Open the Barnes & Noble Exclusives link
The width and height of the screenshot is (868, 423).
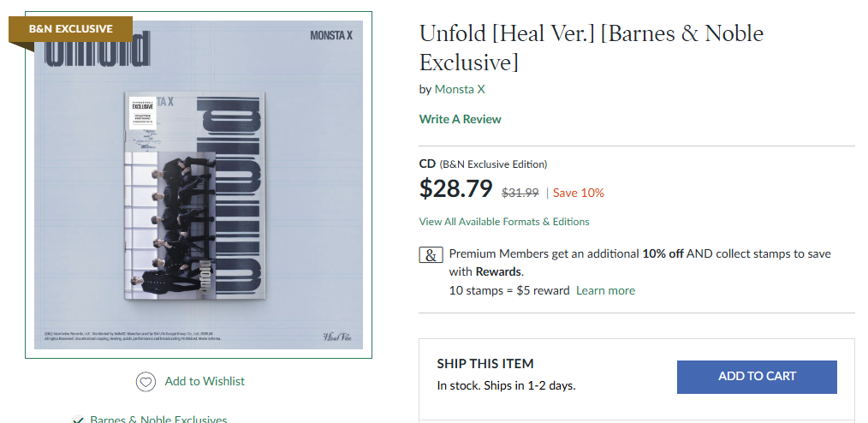[x=158, y=420]
